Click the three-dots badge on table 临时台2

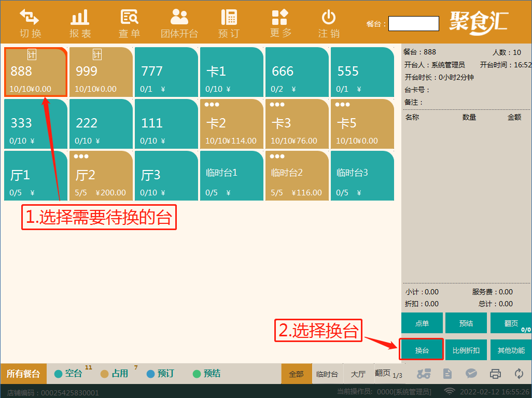click(x=277, y=157)
